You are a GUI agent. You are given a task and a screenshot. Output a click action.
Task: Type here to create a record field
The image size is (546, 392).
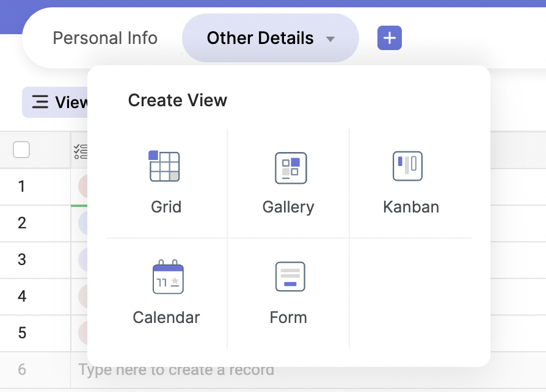click(x=176, y=369)
